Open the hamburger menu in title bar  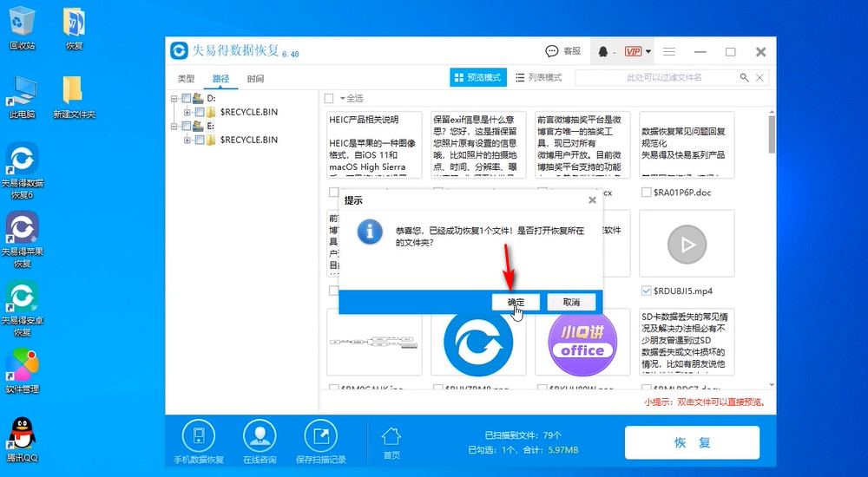[x=668, y=51]
